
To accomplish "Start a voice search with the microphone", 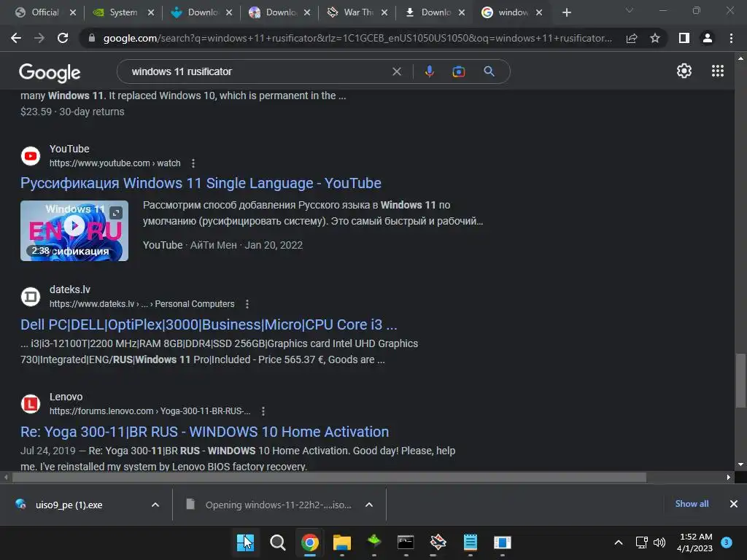I will pyautogui.click(x=429, y=71).
